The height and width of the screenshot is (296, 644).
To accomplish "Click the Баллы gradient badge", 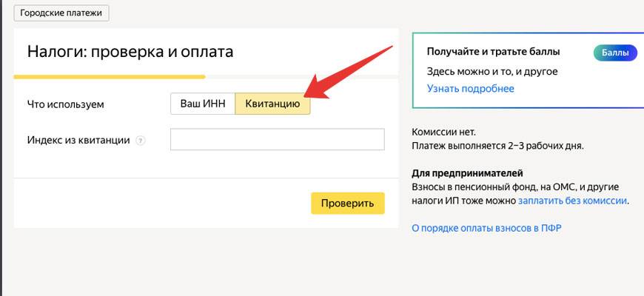I will (x=614, y=53).
